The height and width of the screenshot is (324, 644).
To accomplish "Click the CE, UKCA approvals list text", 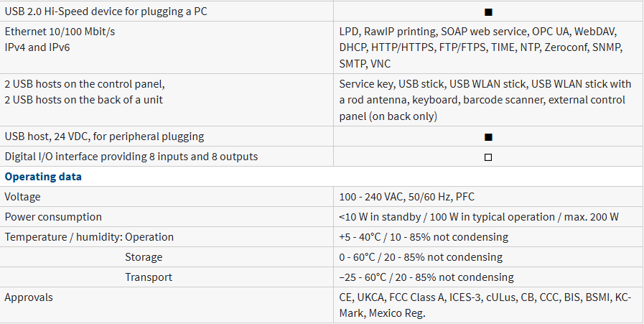I will coord(485,305).
